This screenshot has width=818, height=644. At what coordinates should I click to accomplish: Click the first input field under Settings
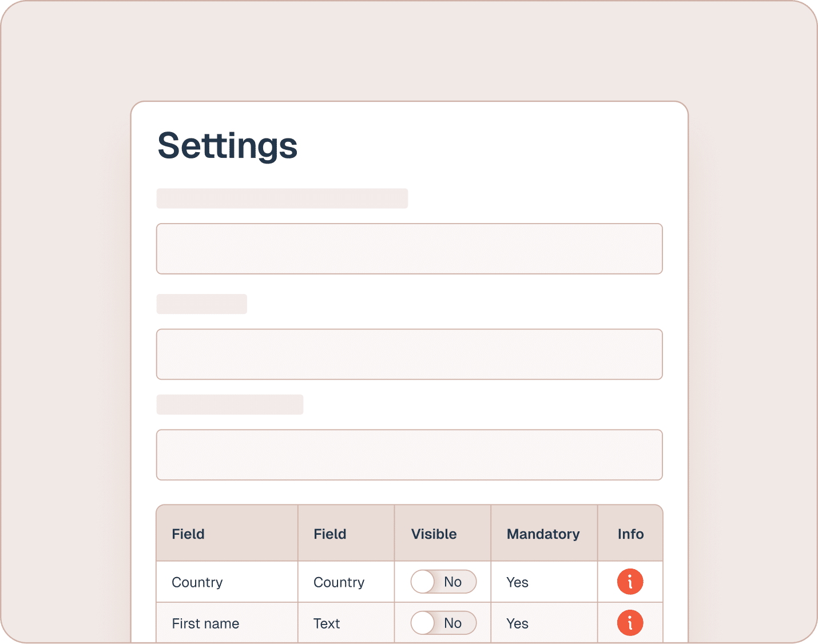pos(409,249)
